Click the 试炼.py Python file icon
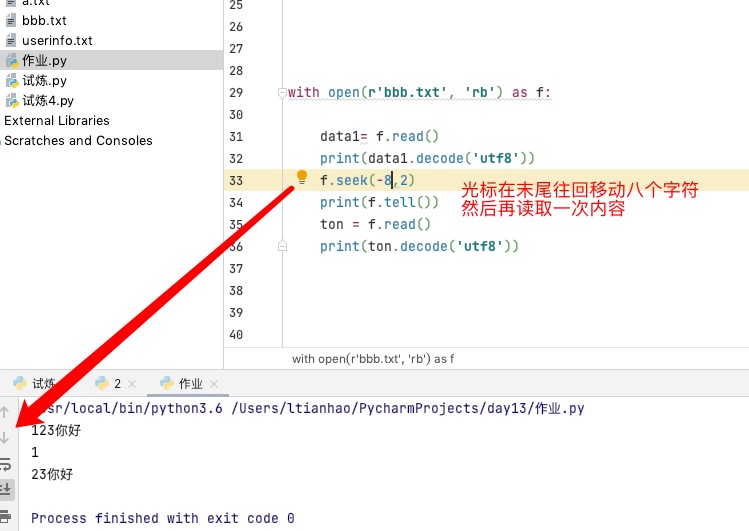Viewport: 749px width, 531px height. (x=12, y=81)
